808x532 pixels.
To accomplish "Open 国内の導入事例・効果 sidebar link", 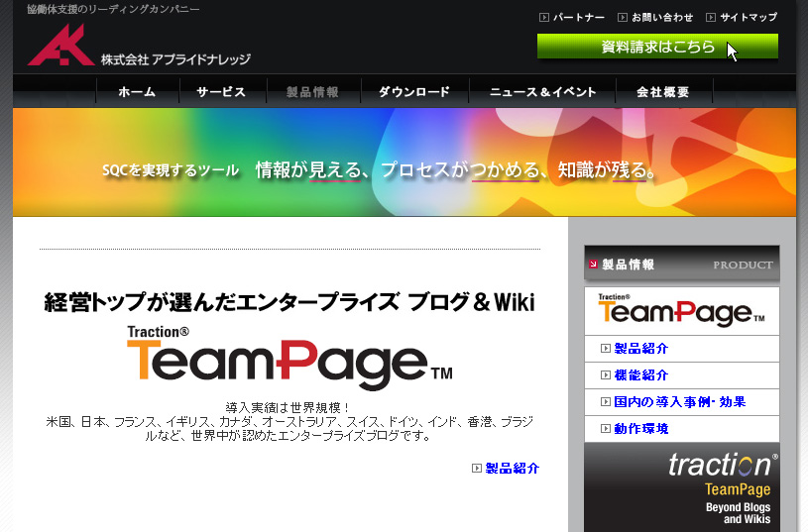I will pyautogui.click(x=680, y=402).
